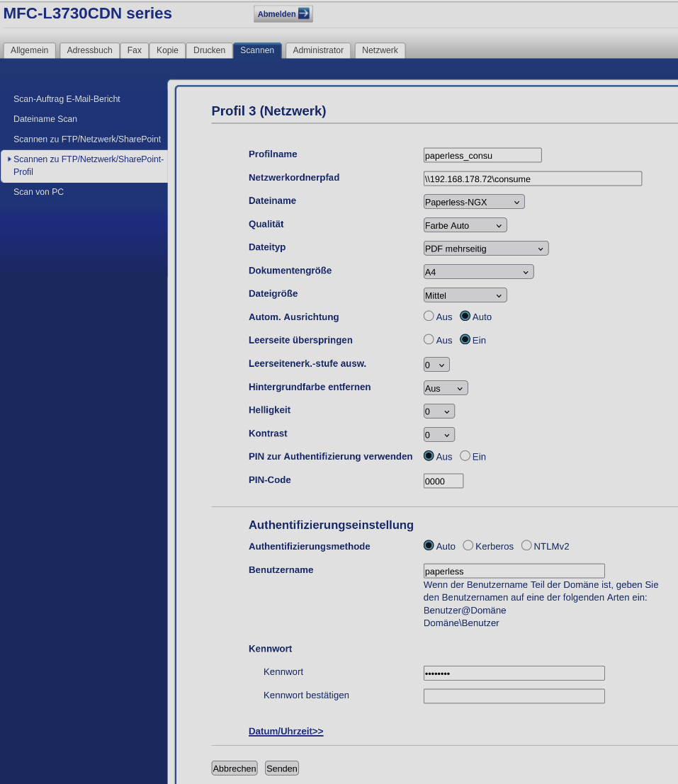Click the Netzwerkordnerpfad input field

click(x=532, y=178)
